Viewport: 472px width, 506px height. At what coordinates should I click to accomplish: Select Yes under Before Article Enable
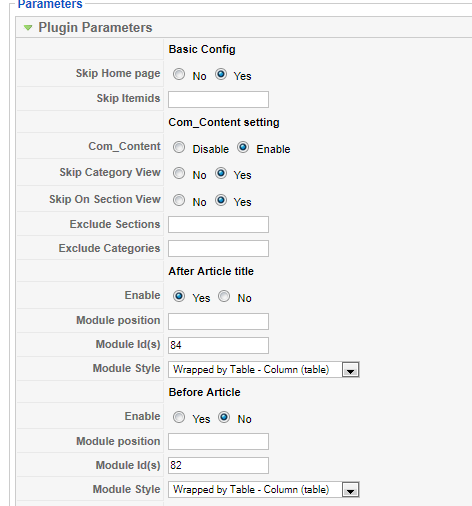tap(179, 417)
